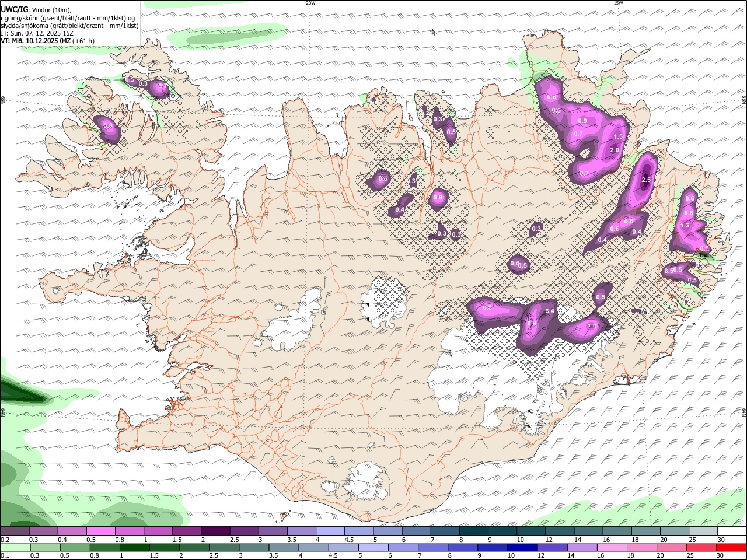
Task: Click the 0.2 label under the purple scale
Action: tap(4, 540)
